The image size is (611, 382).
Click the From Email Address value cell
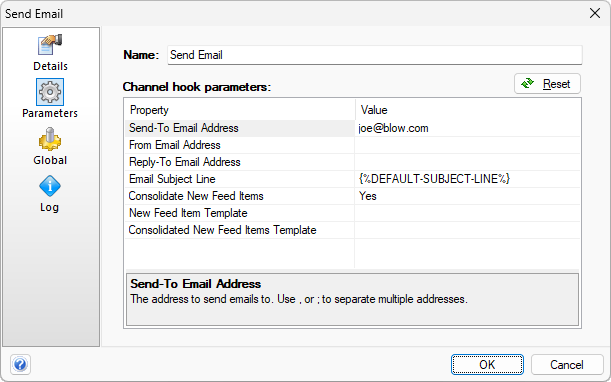tap(468, 145)
